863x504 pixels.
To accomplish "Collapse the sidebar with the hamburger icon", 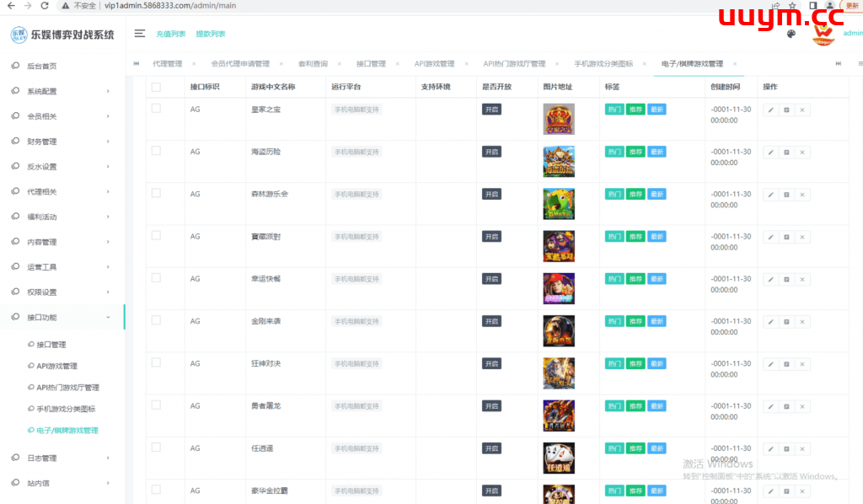I will tap(140, 34).
